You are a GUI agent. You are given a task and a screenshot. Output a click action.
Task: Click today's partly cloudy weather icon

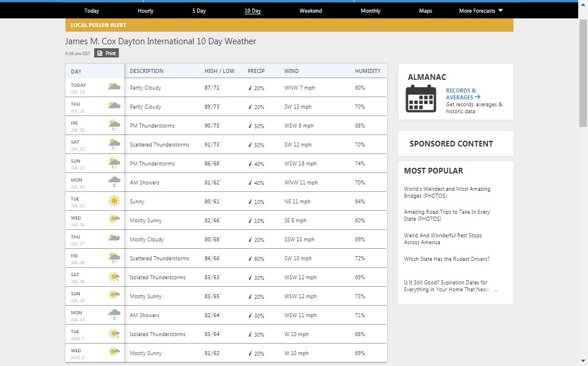click(x=114, y=87)
